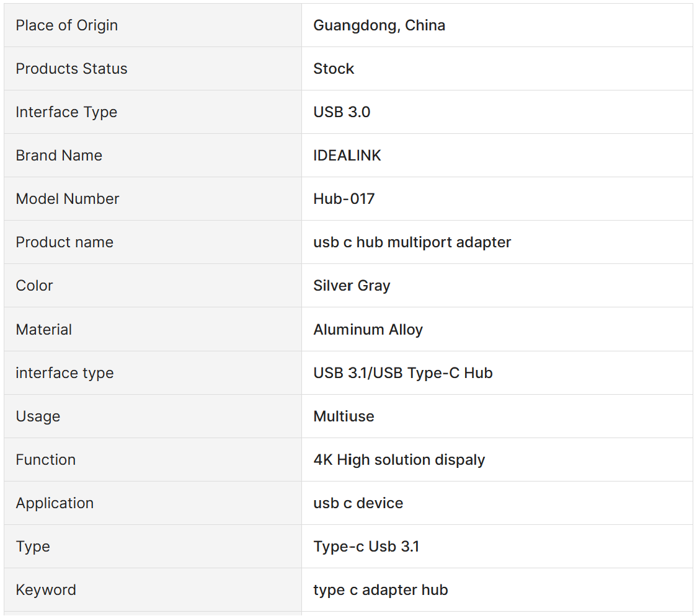Screen dimensions: 697x616
Task: Select the Hub-017 model value
Action: 344,199
